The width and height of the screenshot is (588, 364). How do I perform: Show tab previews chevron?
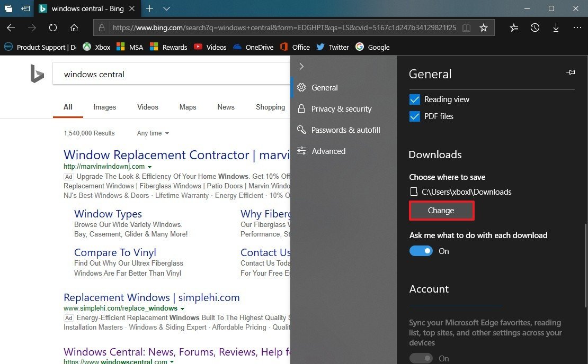coord(167,8)
